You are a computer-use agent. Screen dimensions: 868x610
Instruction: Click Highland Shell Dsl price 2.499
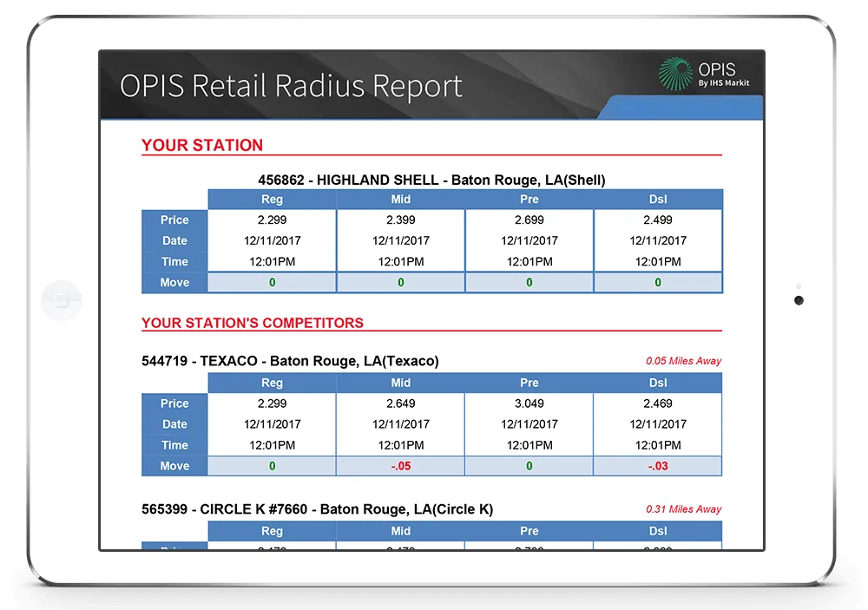(658, 220)
